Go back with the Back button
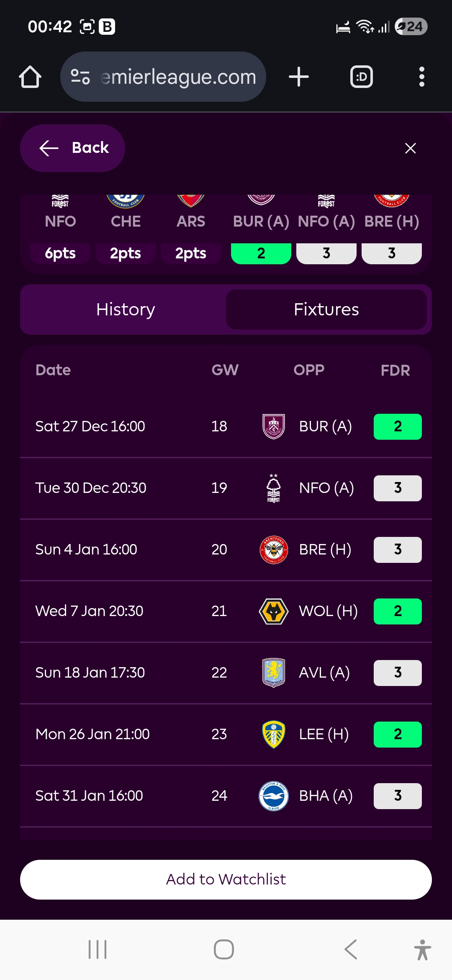This screenshot has width=452, height=980. pyautogui.click(x=73, y=148)
